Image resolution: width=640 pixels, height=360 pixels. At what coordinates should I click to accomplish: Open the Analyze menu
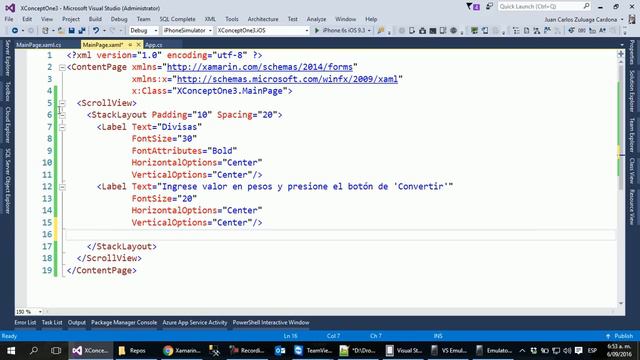(x=316, y=19)
